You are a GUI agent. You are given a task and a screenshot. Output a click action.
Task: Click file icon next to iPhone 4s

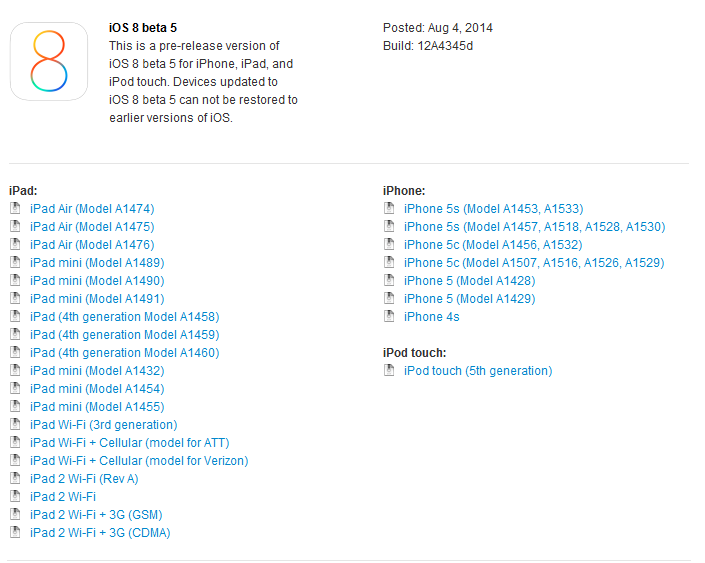[389, 316]
